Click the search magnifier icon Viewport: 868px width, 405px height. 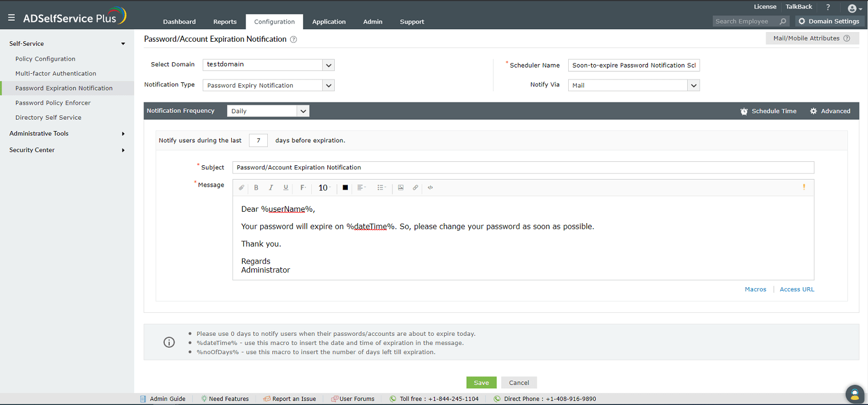(783, 21)
